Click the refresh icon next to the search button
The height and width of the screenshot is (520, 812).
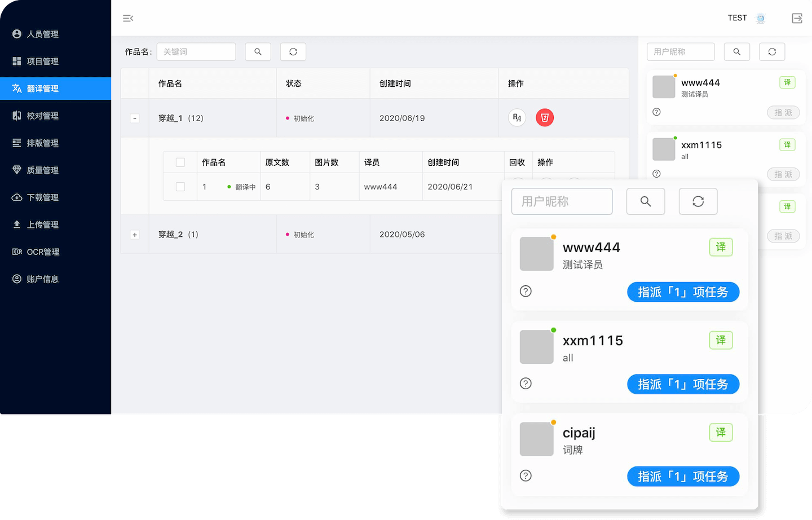click(x=293, y=51)
